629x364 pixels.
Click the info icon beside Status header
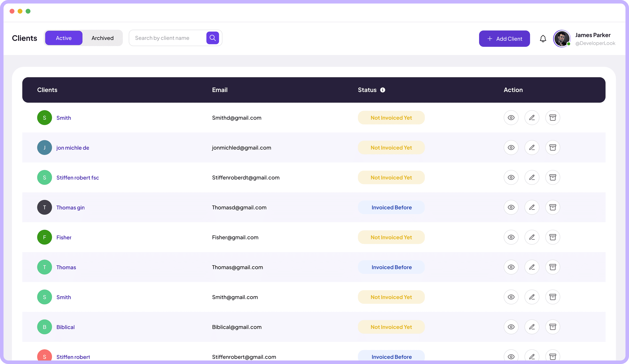(x=383, y=90)
